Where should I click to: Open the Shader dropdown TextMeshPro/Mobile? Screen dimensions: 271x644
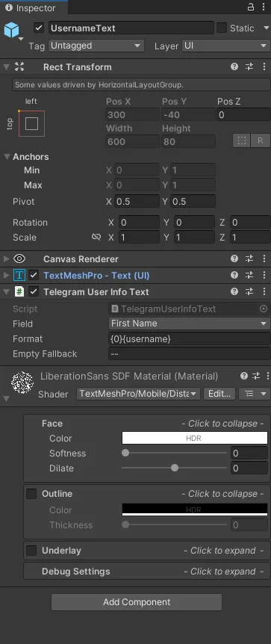[138, 394]
